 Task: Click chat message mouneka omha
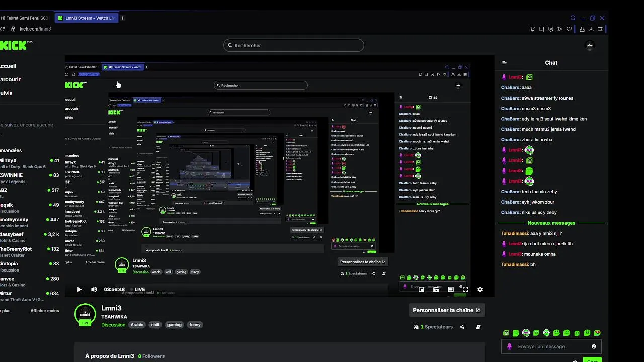pyautogui.click(x=540, y=254)
